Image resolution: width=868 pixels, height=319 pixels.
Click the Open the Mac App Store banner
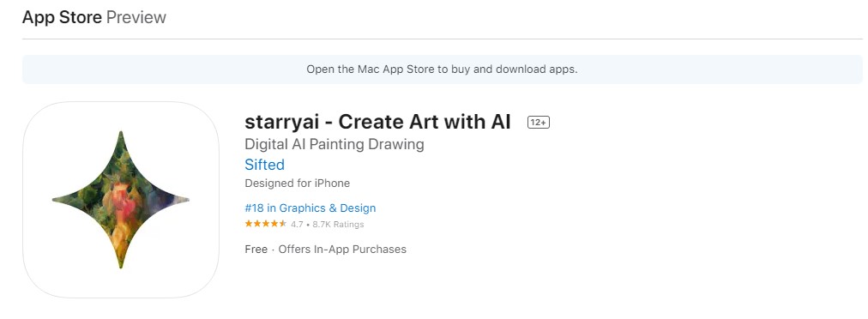pos(442,69)
